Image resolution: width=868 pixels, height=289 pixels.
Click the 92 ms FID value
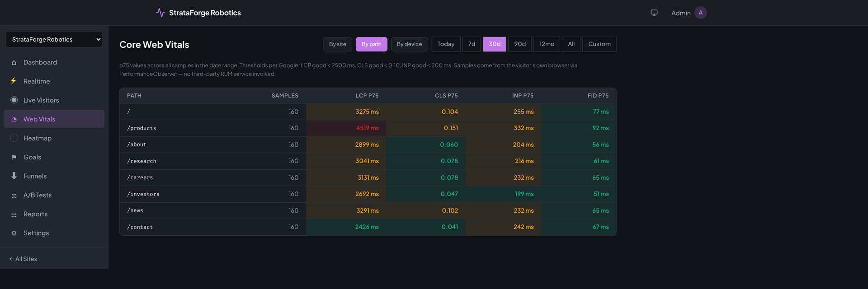601,128
